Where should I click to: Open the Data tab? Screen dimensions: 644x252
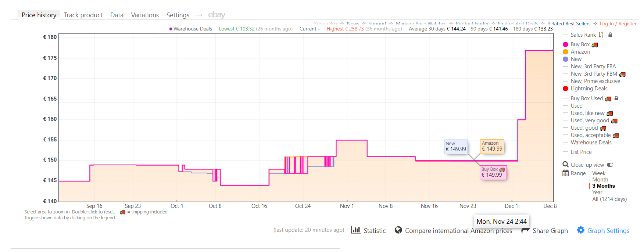117,15
